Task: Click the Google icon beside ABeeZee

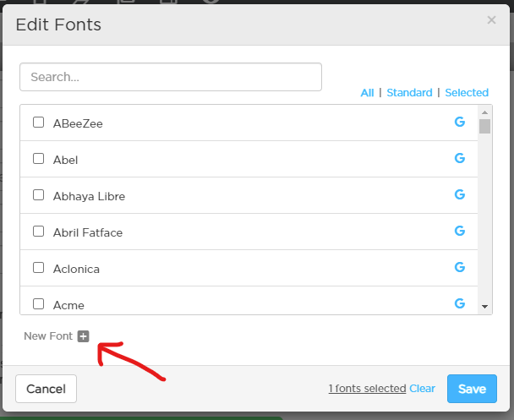Action: point(460,122)
